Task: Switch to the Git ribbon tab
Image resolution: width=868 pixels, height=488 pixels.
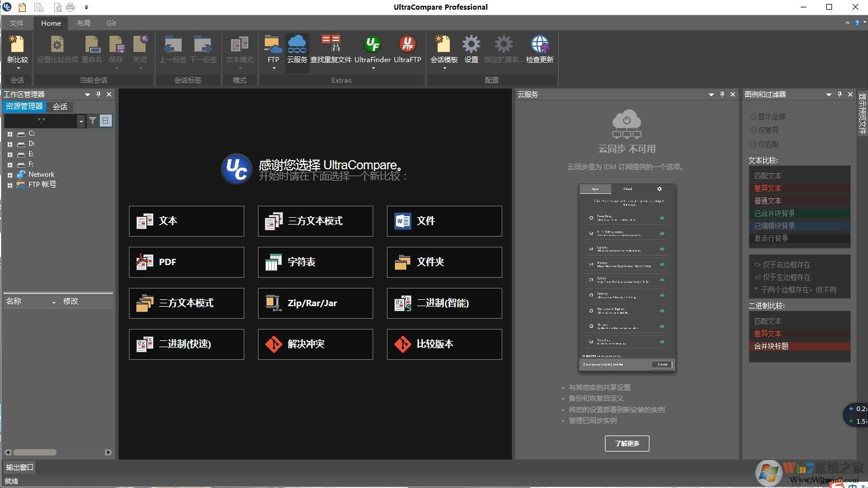Action: coord(111,23)
